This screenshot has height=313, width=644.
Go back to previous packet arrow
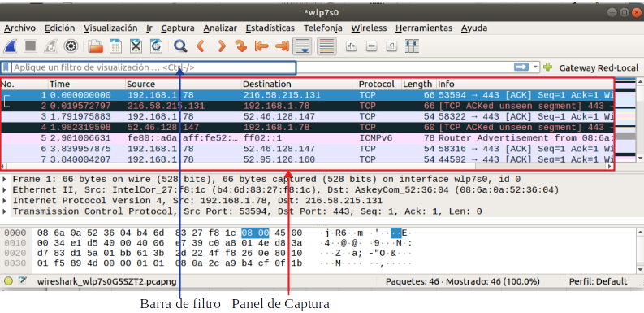201,46
